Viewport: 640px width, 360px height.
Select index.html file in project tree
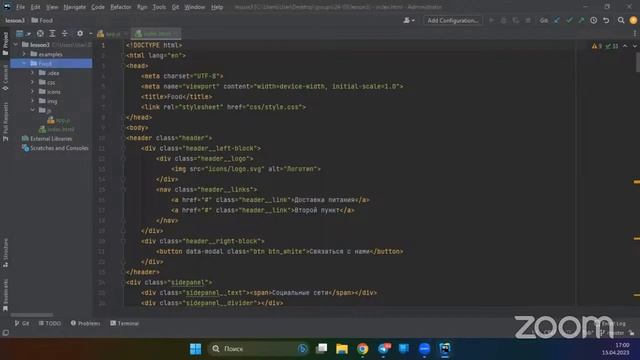tap(57, 129)
